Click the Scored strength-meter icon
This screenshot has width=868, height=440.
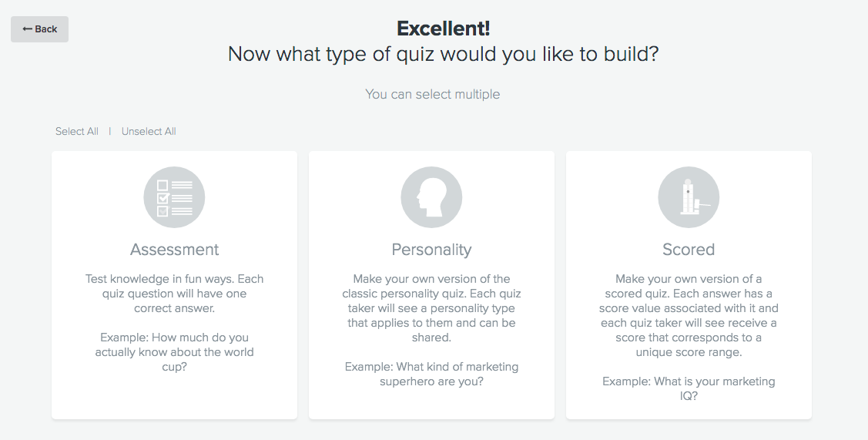point(689,197)
